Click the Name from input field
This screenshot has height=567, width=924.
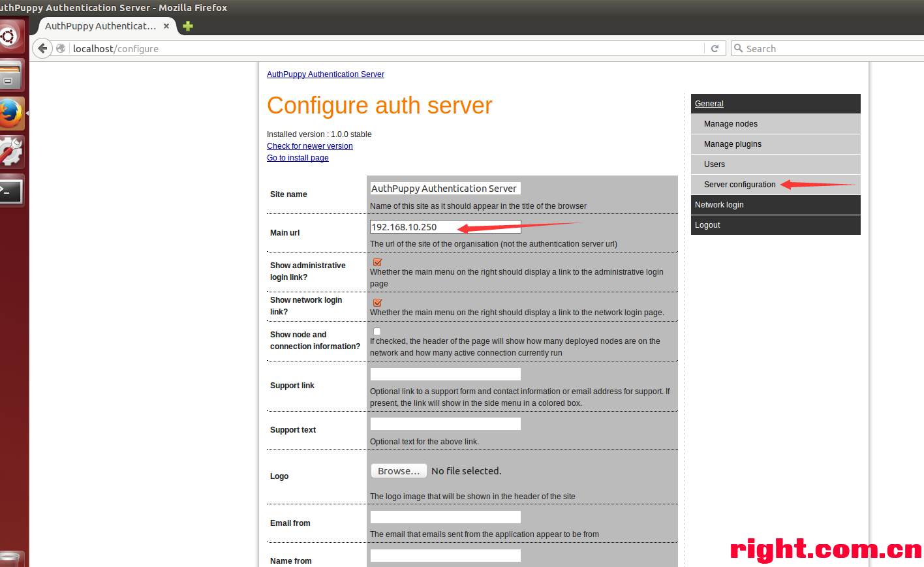(446, 556)
